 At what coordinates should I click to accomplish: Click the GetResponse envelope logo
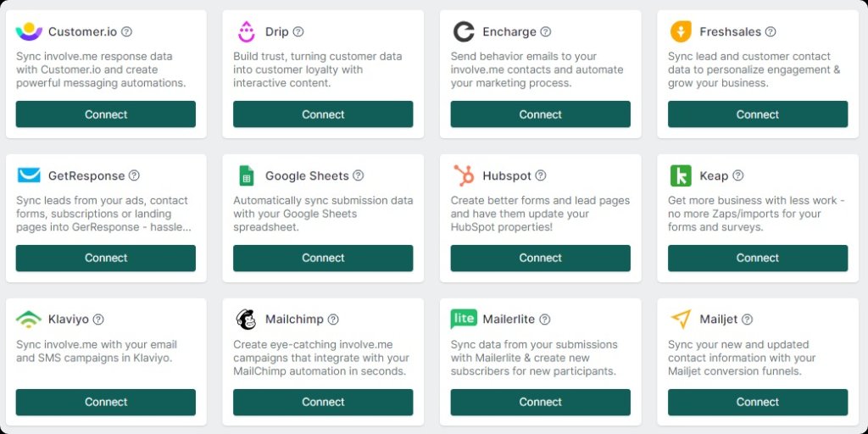pos(29,175)
